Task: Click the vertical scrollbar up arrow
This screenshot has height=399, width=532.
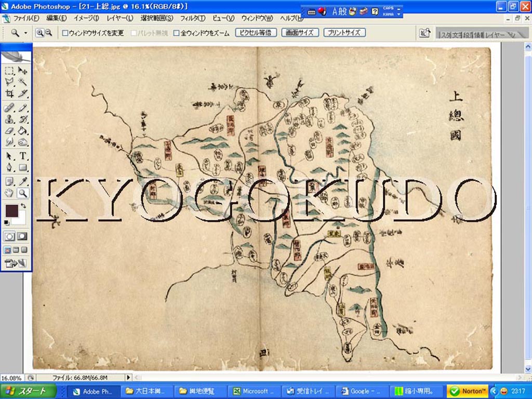Action: 528,47
